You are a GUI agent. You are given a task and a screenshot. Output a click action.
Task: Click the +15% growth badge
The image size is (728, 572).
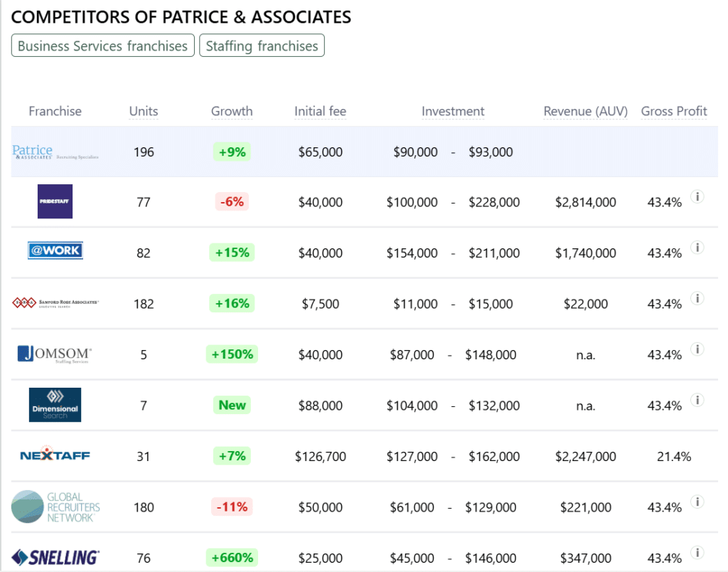click(232, 253)
